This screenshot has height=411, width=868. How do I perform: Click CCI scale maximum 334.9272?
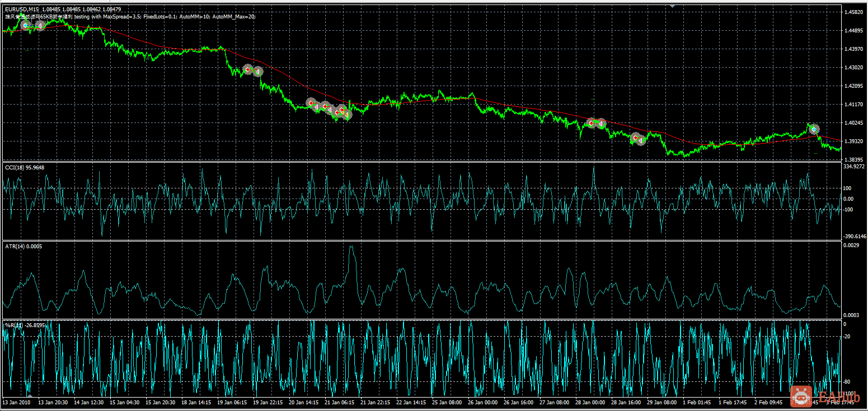(855, 167)
